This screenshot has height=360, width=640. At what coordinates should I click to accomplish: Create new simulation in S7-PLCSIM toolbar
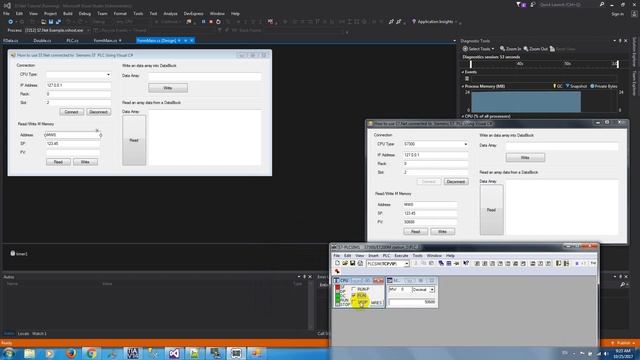click(337, 264)
